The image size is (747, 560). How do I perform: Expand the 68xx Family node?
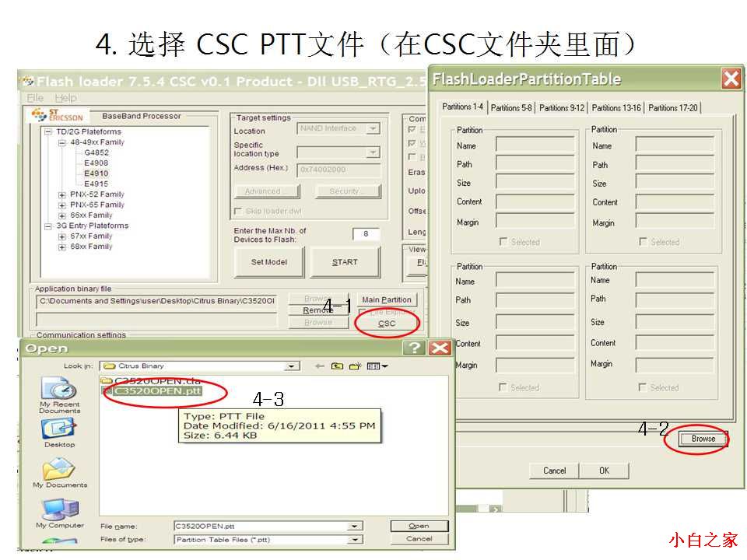(62, 247)
